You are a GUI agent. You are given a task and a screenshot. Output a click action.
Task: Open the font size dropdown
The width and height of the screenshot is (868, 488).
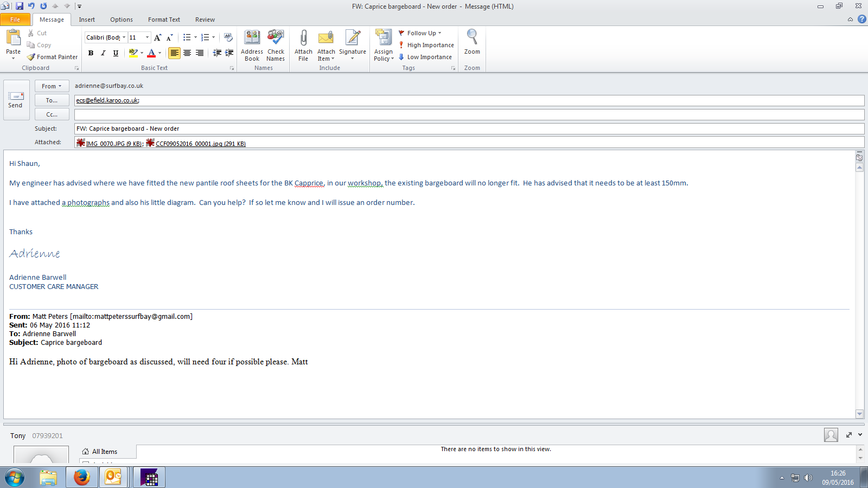[147, 37]
